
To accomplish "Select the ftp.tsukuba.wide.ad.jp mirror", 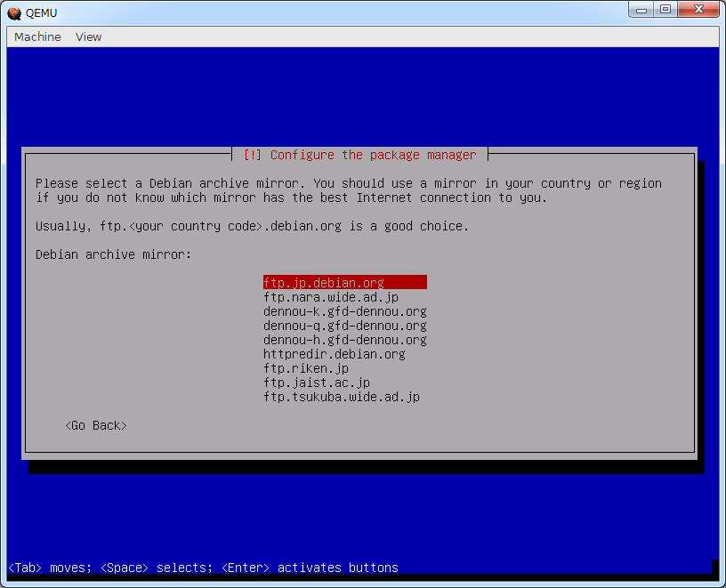I will click(342, 397).
